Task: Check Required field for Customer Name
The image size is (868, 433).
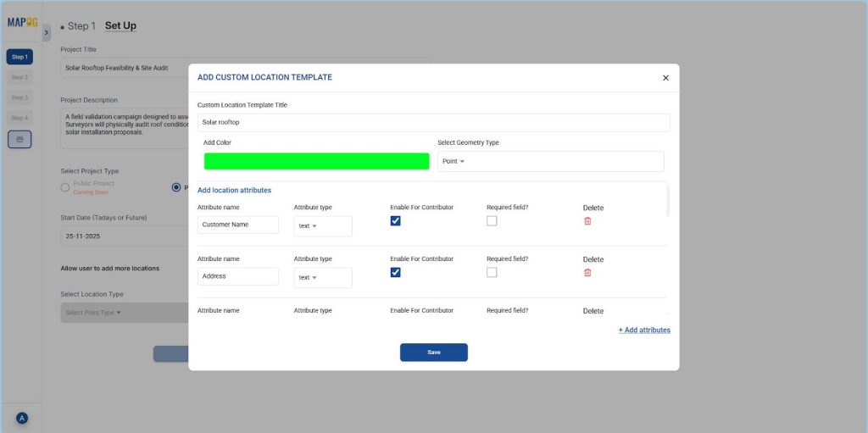Action: [x=492, y=221]
